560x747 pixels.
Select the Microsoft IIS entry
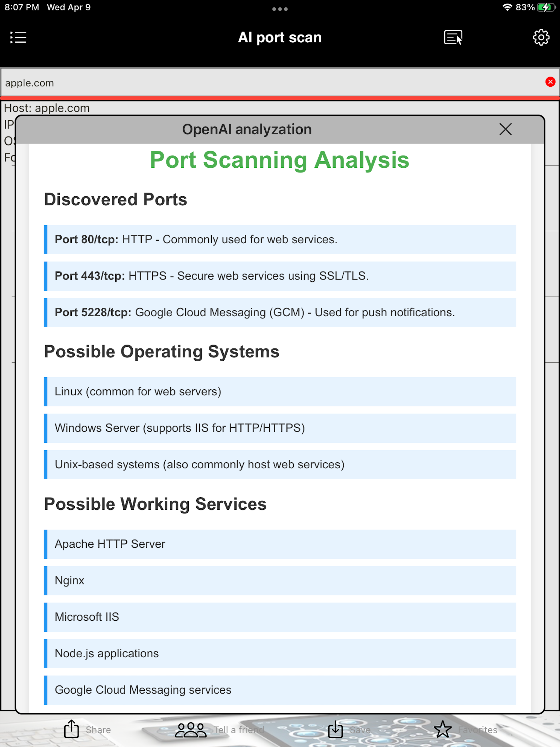[x=280, y=617]
